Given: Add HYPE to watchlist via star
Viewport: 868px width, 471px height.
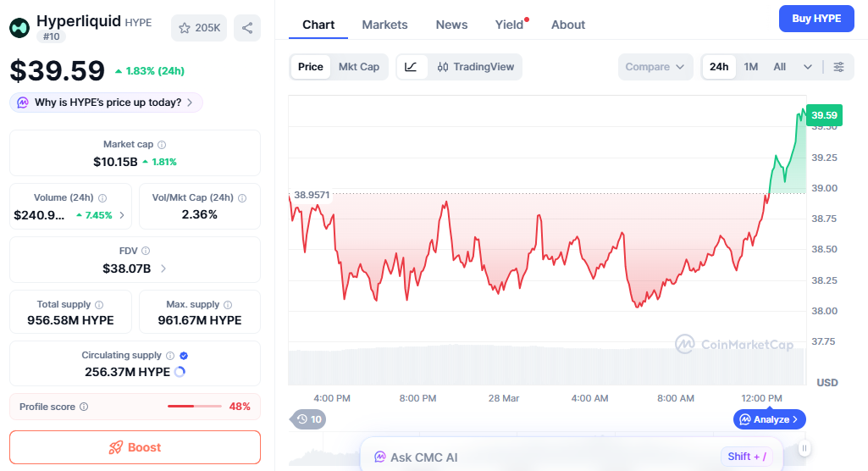Looking at the screenshot, I should [199, 28].
